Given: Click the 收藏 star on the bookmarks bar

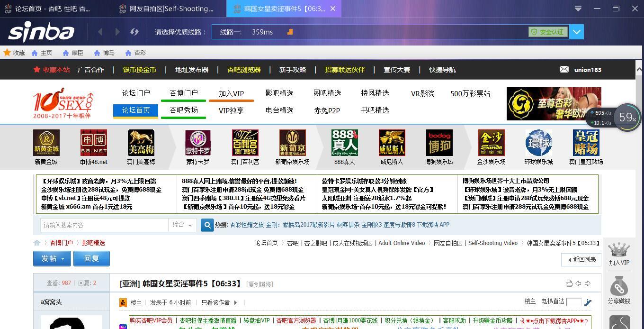Looking at the screenshot, I should (x=8, y=53).
